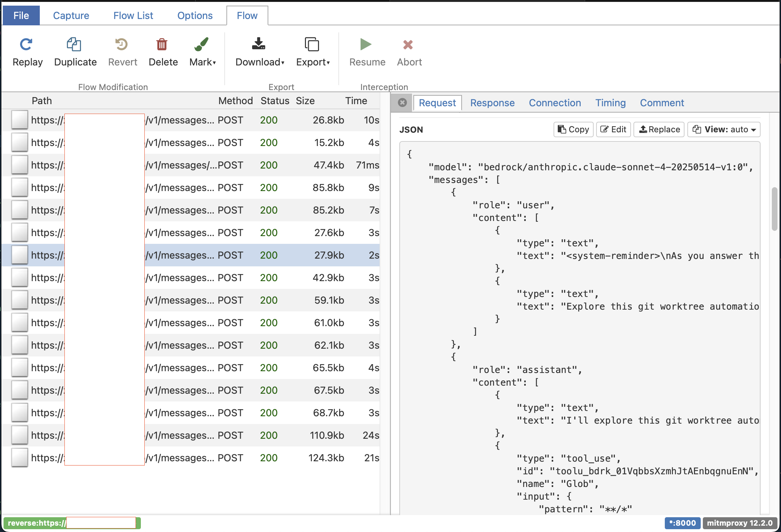Click the Delete trash icon

pos(162,45)
